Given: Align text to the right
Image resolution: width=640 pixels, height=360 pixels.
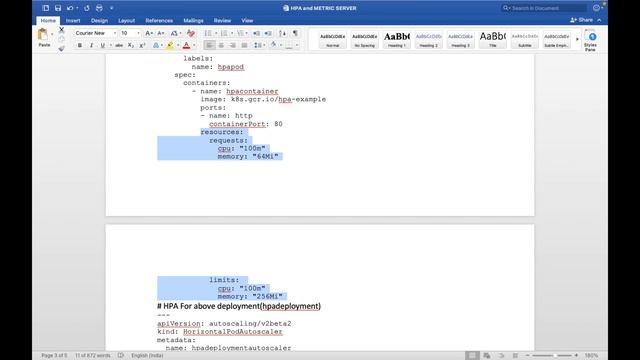Looking at the screenshot, I should click(x=233, y=45).
